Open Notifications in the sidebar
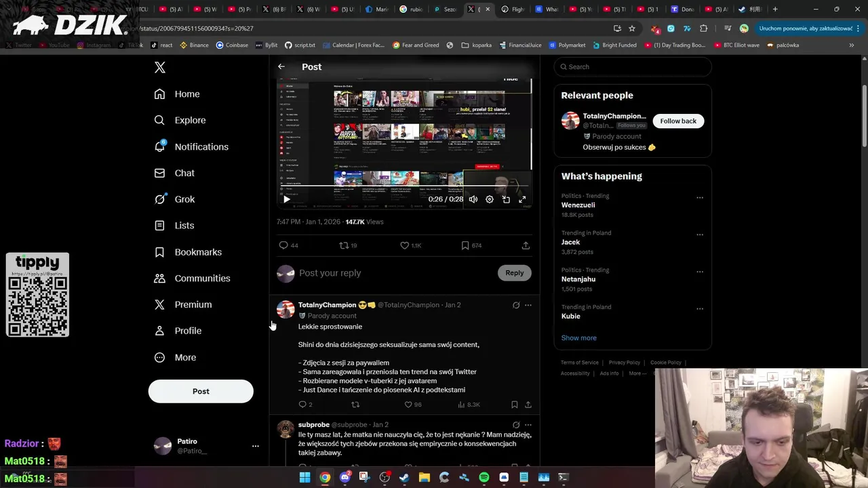Screen dimensions: 868x488 pyautogui.click(x=191, y=146)
